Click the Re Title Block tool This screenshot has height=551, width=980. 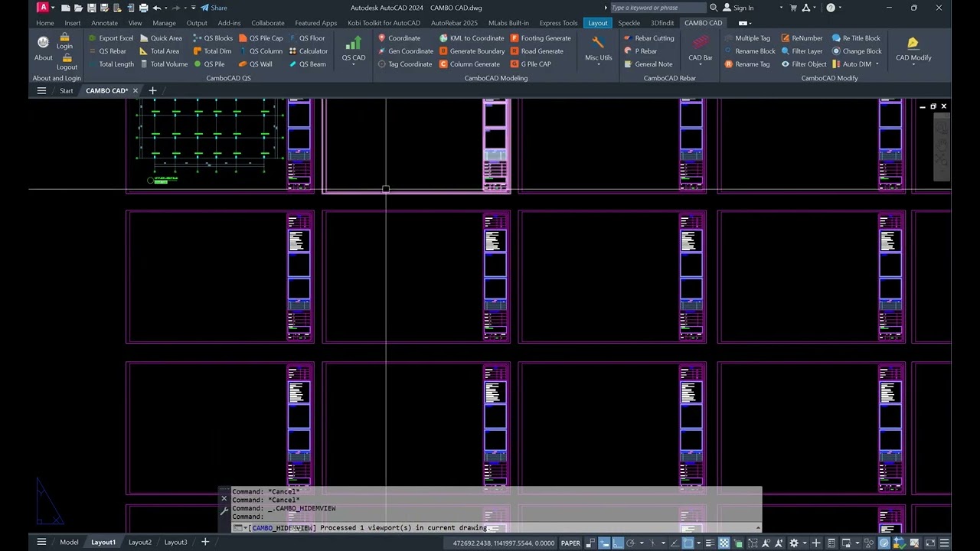[856, 38]
